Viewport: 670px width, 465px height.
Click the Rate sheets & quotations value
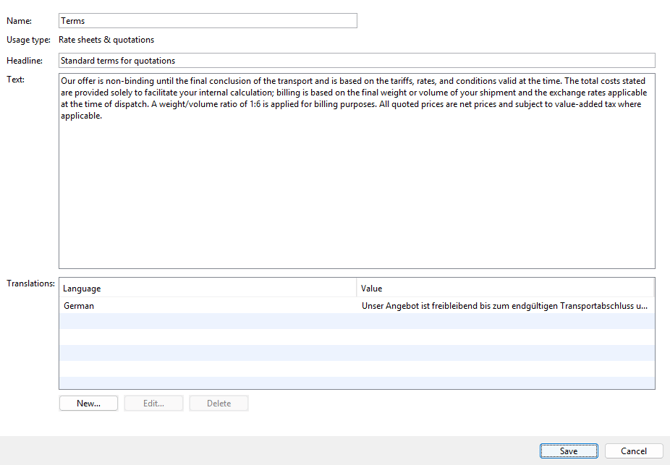[106, 40]
